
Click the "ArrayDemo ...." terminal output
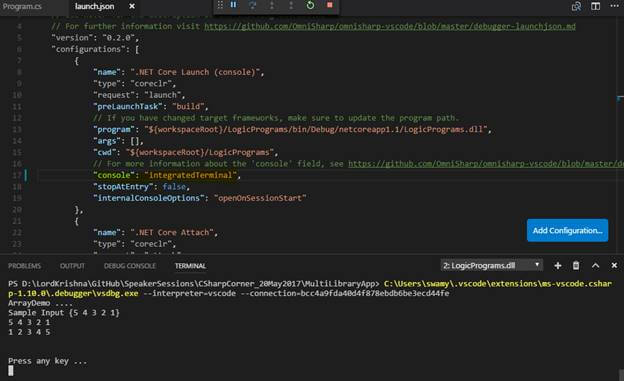[40, 303]
